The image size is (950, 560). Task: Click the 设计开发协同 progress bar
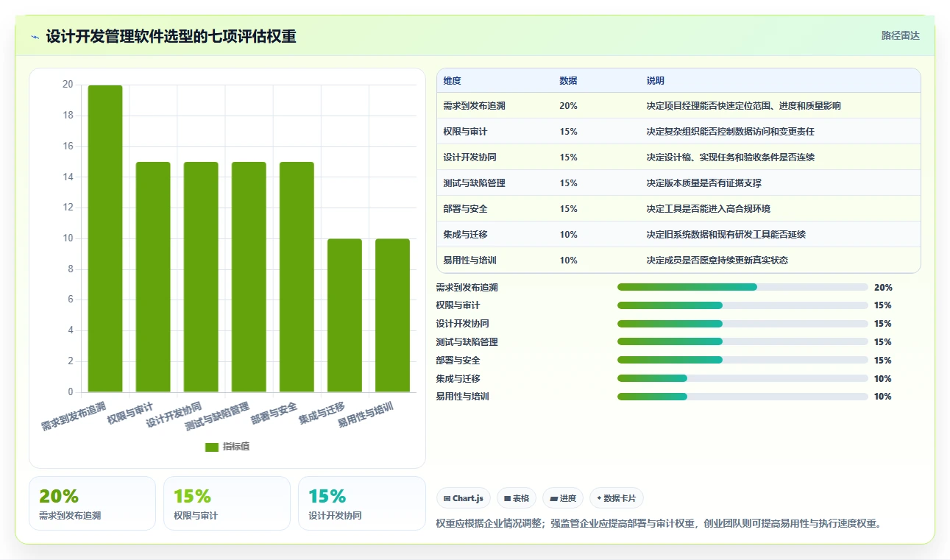742,324
